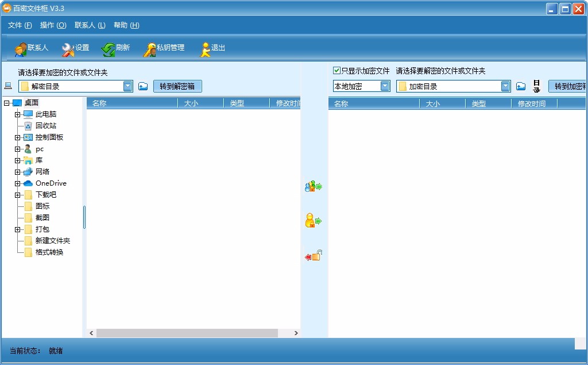Expand the pc node
Viewport: 588px width, 365px height.
[x=17, y=149]
